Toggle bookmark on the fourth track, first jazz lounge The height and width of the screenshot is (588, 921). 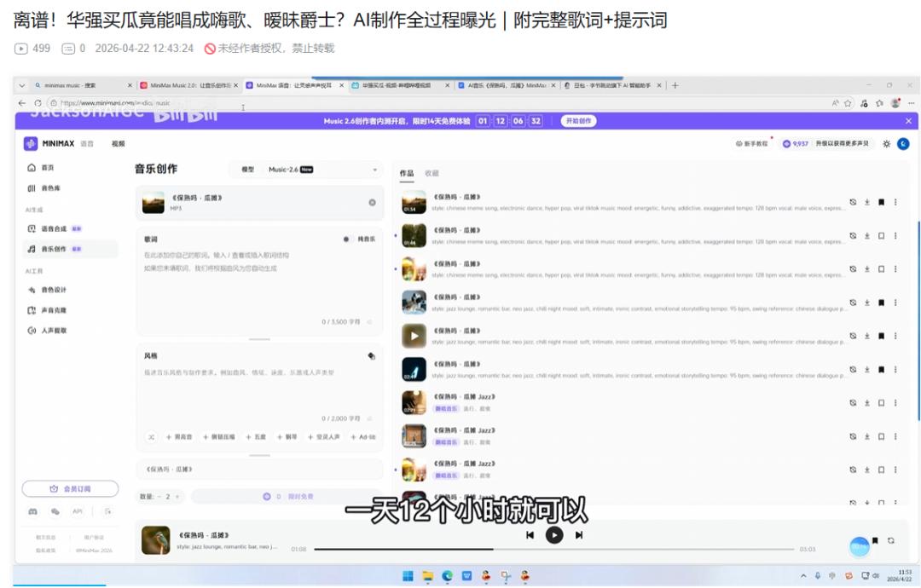881,303
